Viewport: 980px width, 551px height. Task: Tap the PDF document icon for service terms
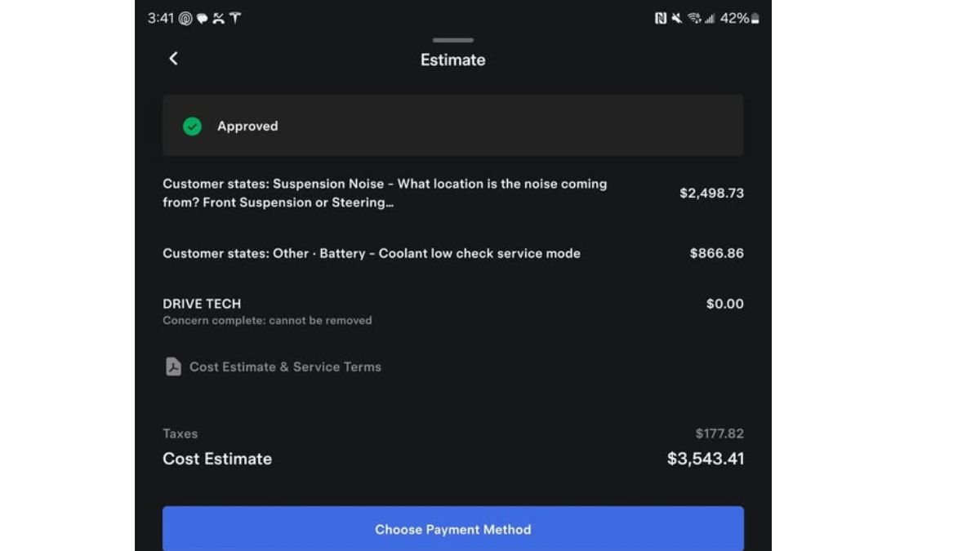(173, 367)
